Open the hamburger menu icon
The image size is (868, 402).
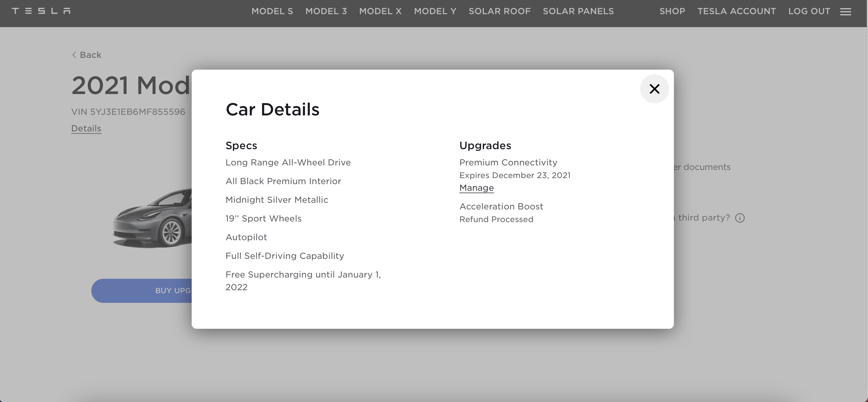[x=845, y=12]
